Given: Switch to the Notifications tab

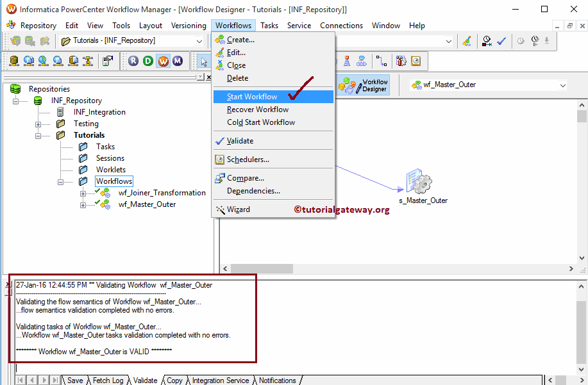Looking at the screenshot, I should [278, 380].
